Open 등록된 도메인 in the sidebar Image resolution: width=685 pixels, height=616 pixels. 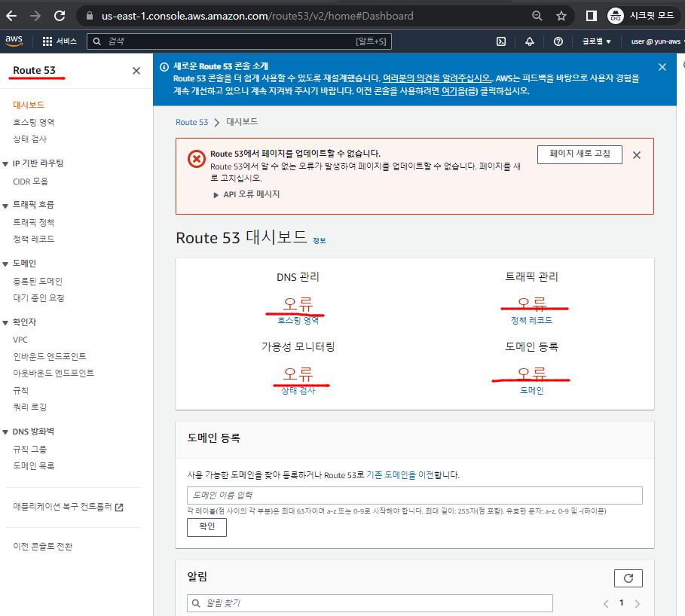pyautogui.click(x=38, y=281)
